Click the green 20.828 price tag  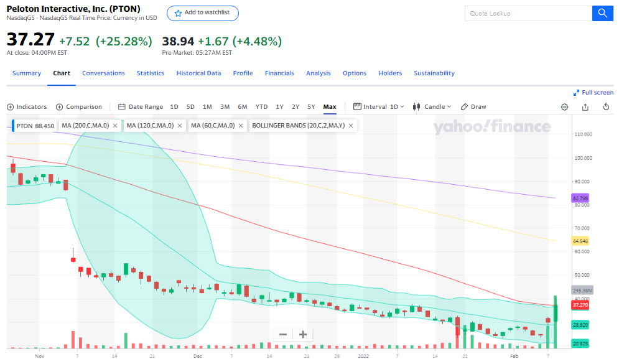pyautogui.click(x=580, y=343)
